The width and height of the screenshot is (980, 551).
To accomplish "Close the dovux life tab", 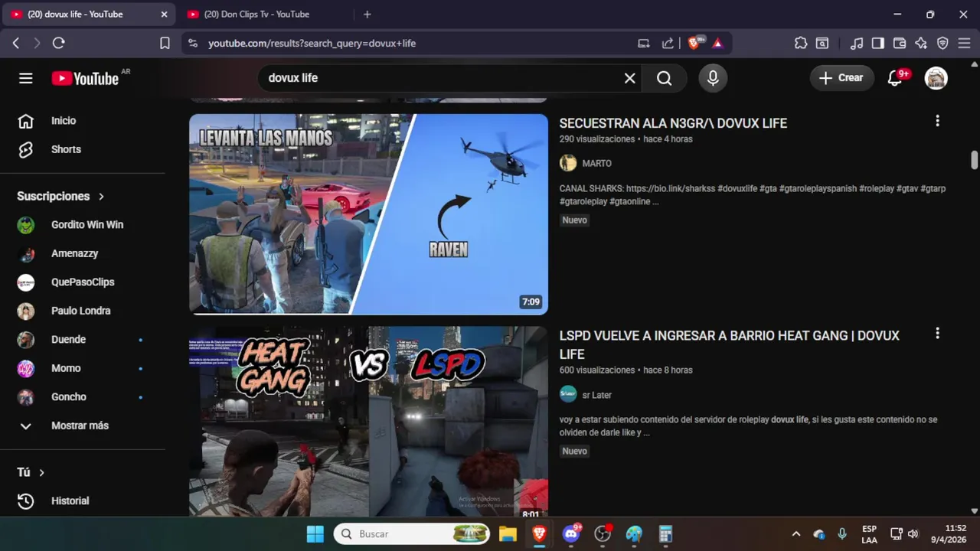I will [164, 15].
